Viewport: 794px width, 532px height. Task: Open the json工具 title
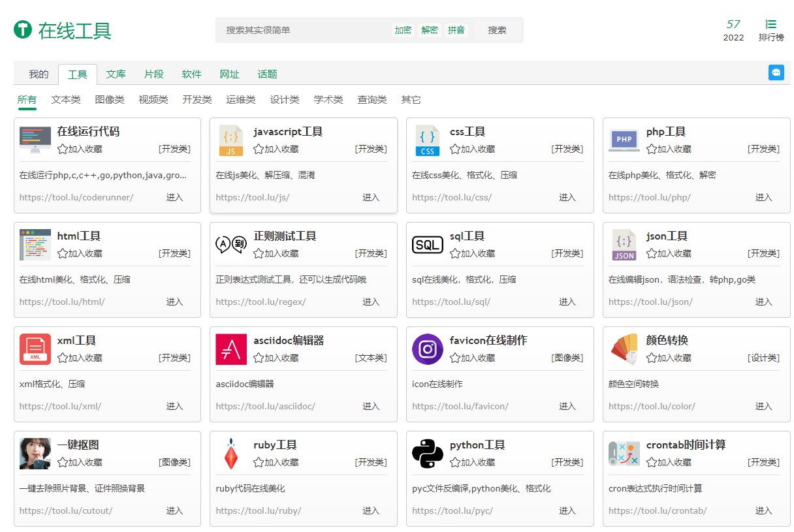click(x=667, y=236)
